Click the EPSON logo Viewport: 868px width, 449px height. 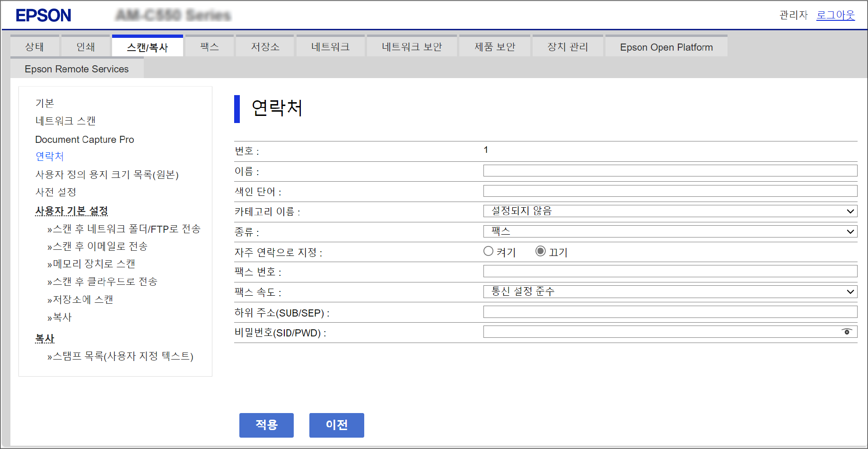point(44,16)
